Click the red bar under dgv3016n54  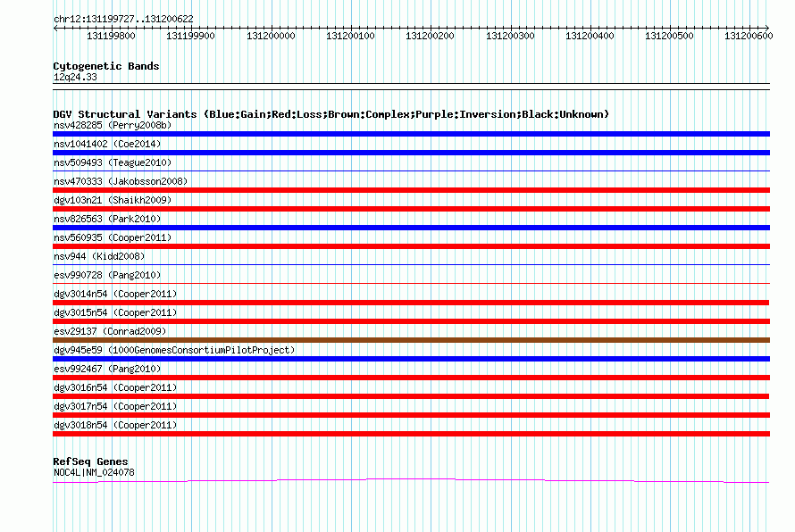coord(411,396)
